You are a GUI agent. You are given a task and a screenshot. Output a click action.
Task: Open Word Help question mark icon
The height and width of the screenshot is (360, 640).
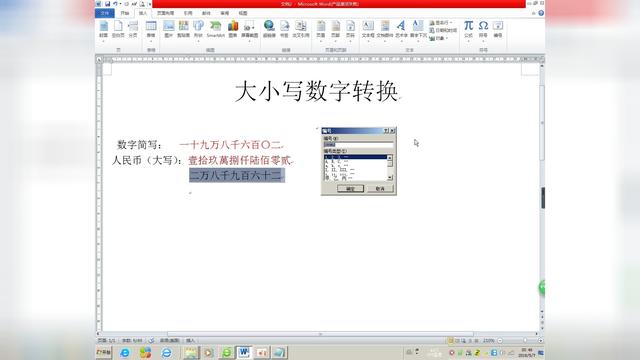(541, 13)
